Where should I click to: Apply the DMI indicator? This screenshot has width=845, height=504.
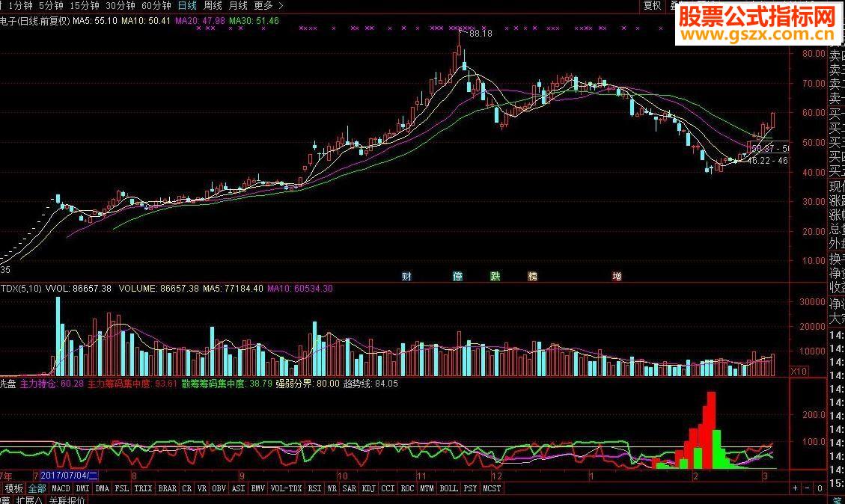(82, 488)
